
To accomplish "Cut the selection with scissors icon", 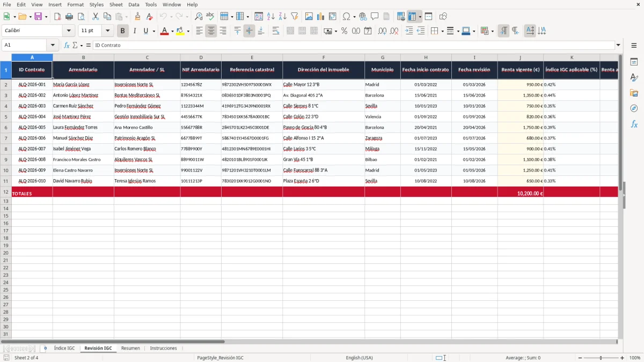I will (x=95, y=17).
